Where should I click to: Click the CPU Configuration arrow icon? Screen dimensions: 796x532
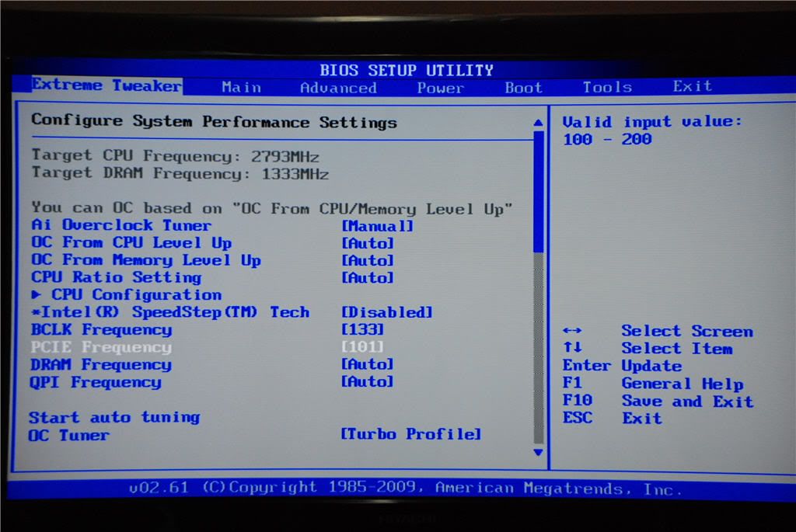[x=37, y=295]
